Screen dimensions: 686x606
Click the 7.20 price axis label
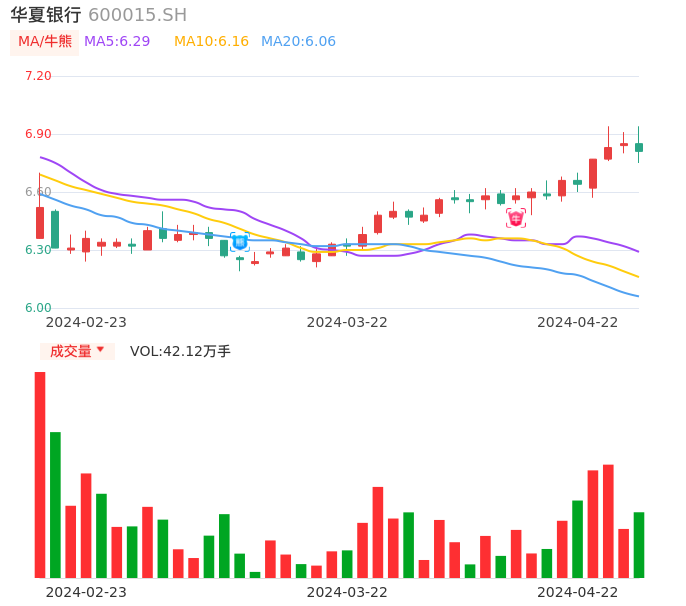pyautogui.click(x=38, y=76)
